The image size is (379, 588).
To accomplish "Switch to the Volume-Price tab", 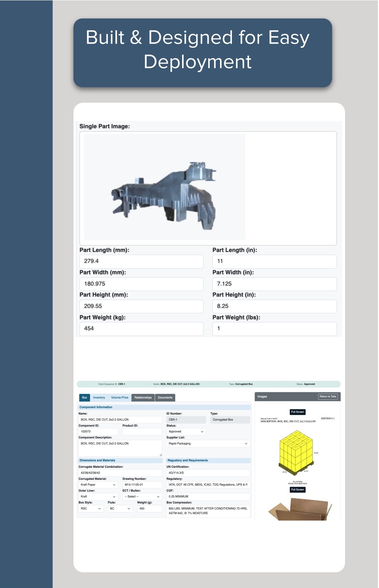I will point(120,397).
